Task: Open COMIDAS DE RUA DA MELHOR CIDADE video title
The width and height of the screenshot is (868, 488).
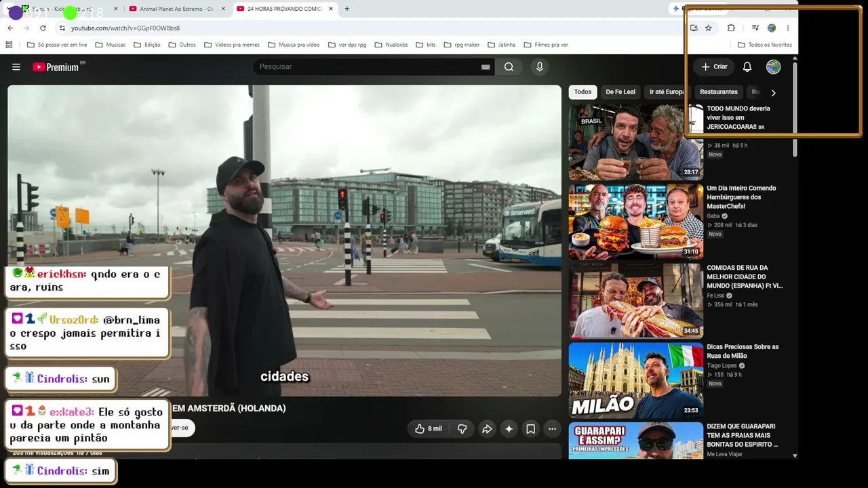Action: pos(745,277)
